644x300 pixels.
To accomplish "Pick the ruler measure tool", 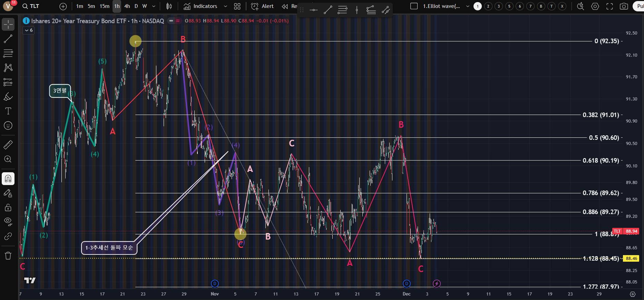I will coord(8,145).
